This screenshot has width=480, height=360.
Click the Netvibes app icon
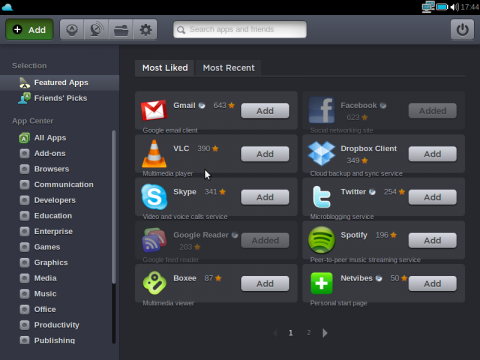(x=321, y=283)
